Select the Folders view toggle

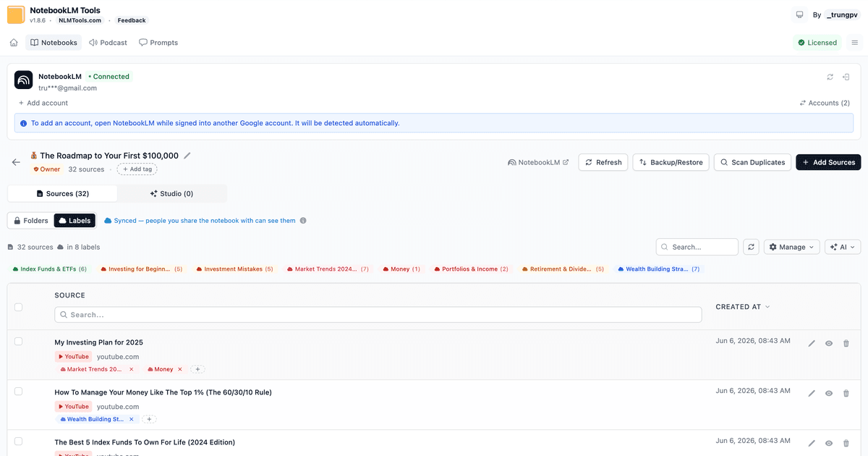pos(31,220)
